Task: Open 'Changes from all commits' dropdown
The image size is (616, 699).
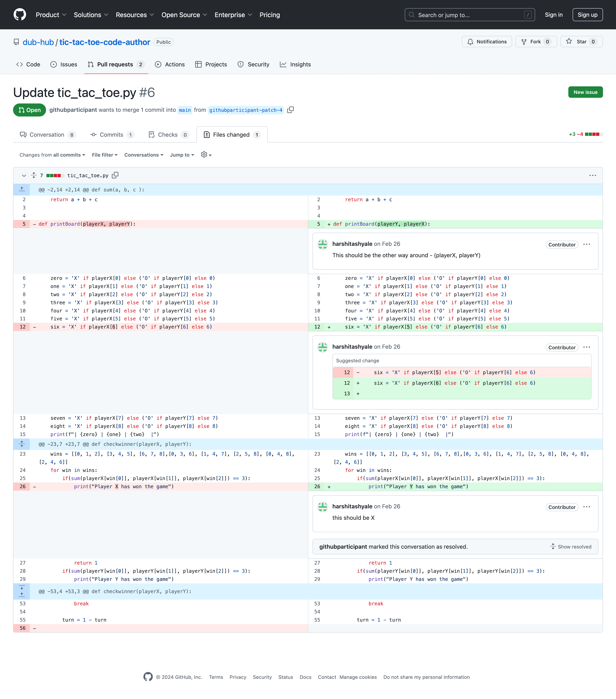Action: tap(52, 155)
